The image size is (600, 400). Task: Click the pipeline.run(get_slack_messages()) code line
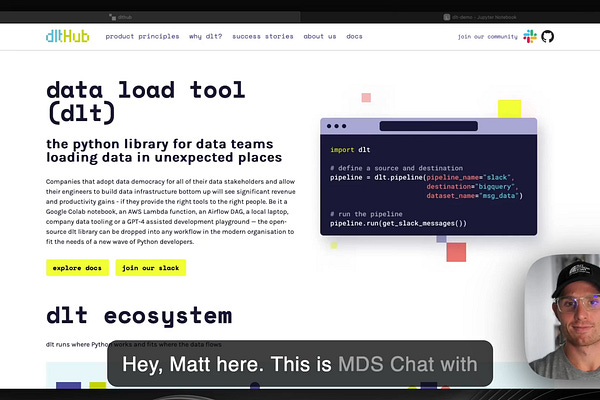click(398, 223)
